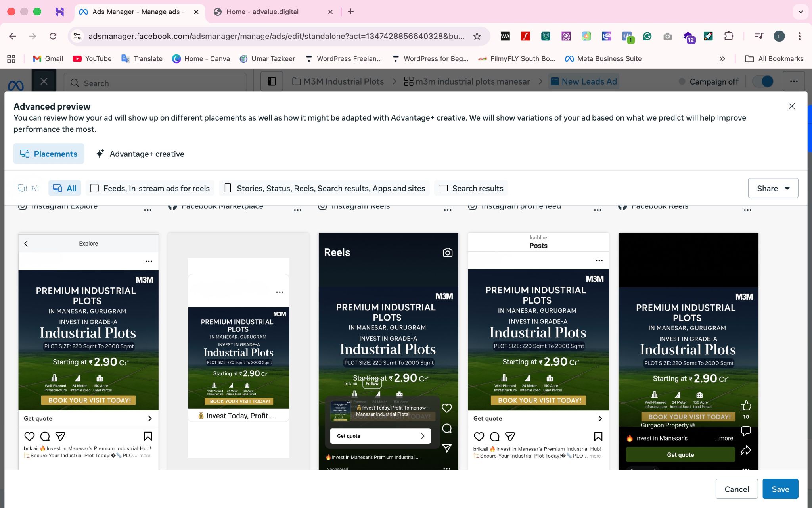Image resolution: width=812 pixels, height=508 pixels.
Task: Click share arrow icon in Facebook Reels preview
Action: (745, 450)
